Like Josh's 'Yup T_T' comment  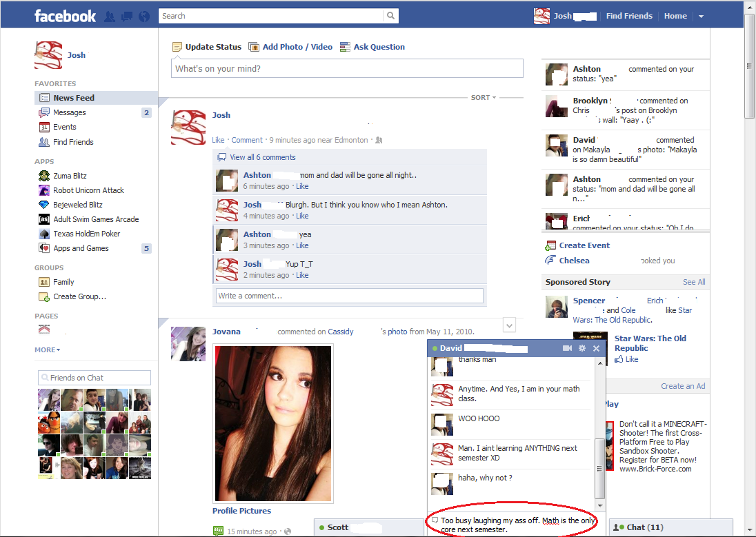point(302,275)
